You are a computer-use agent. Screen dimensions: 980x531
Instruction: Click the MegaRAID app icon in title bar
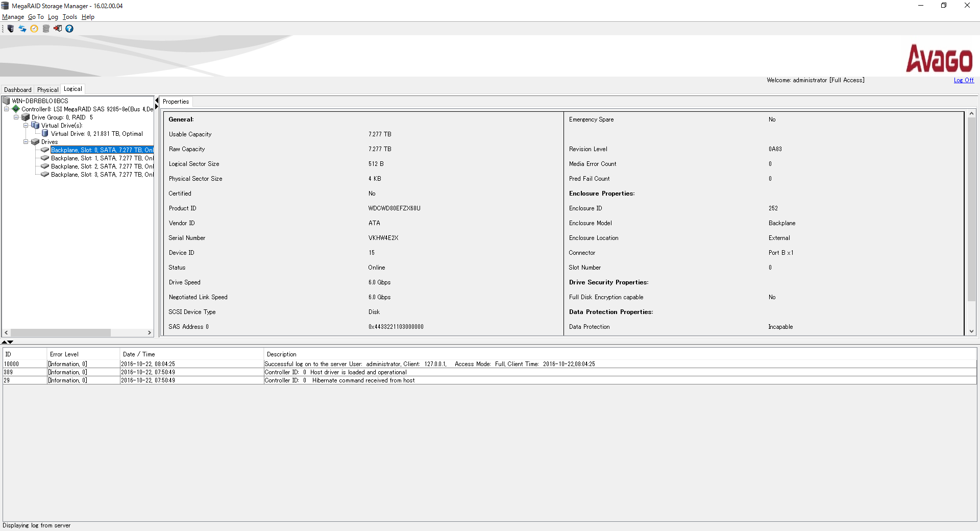[5, 6]
